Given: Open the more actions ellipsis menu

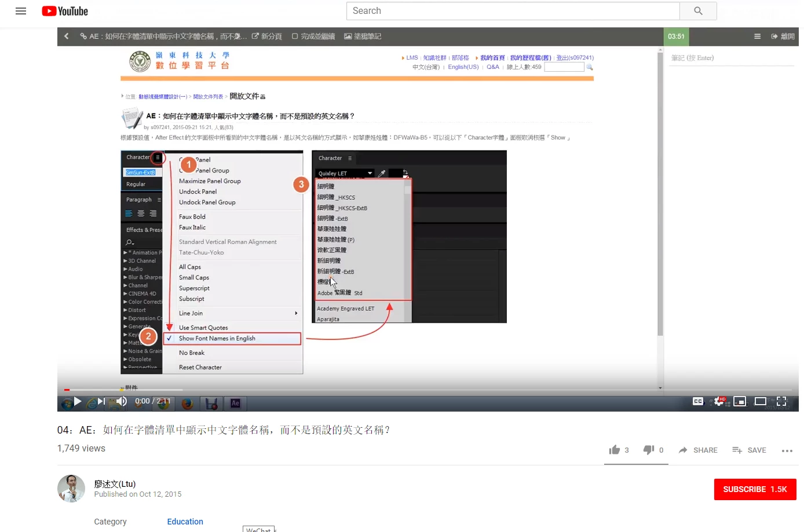Looking at the screenshot, I should [x=787, y=450].
